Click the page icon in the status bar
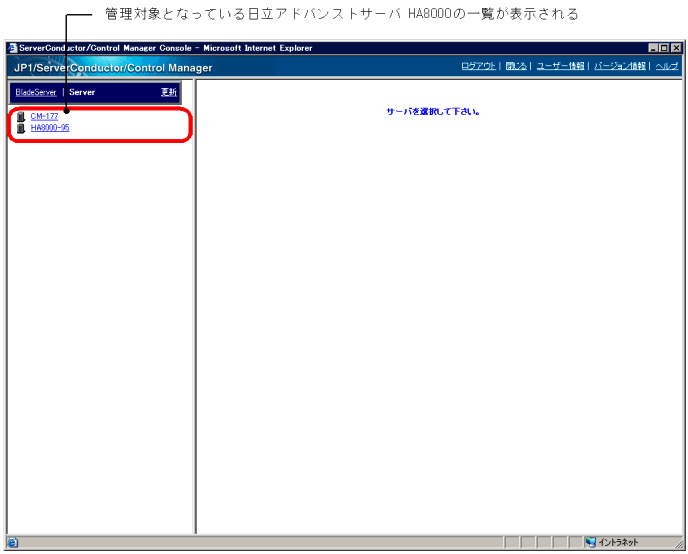The image size is (688, 554). 13,543
